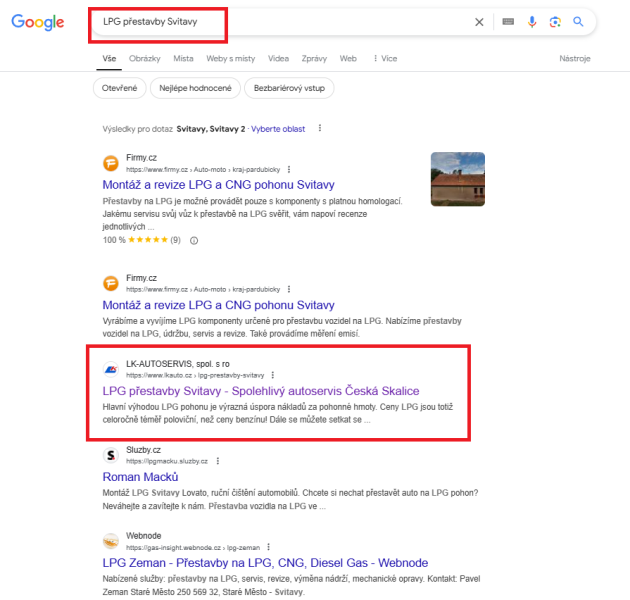Open the house thumbnail of first result

(458, 179)
